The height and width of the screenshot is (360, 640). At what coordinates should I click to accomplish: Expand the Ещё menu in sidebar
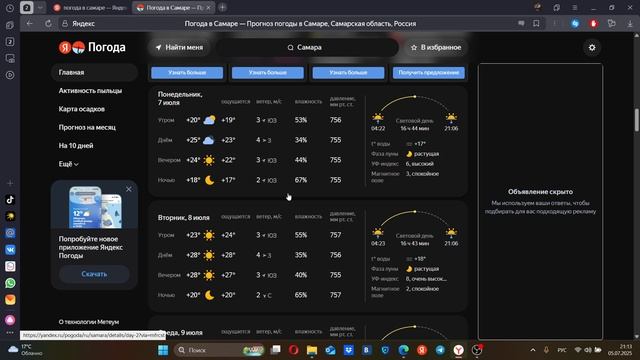(68, 164)
